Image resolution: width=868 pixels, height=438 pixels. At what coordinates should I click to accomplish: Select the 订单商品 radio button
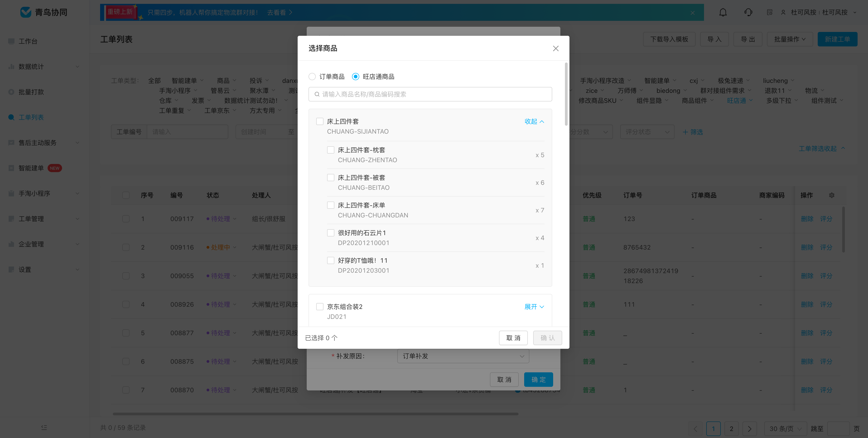coord(312,77)
